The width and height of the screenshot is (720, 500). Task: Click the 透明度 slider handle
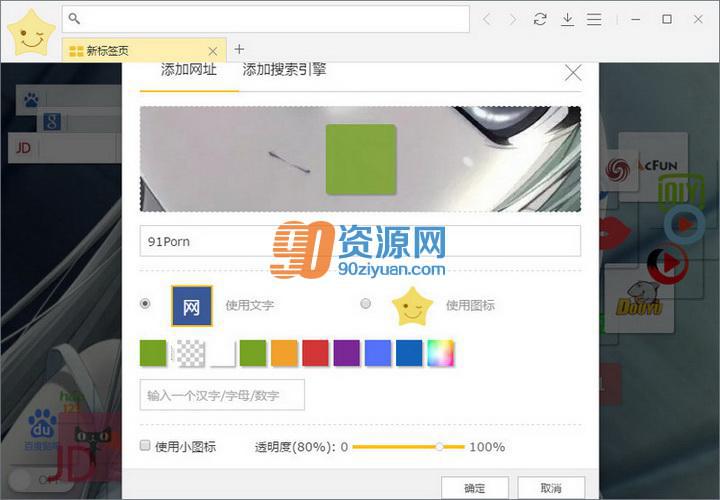coord(439,446)
